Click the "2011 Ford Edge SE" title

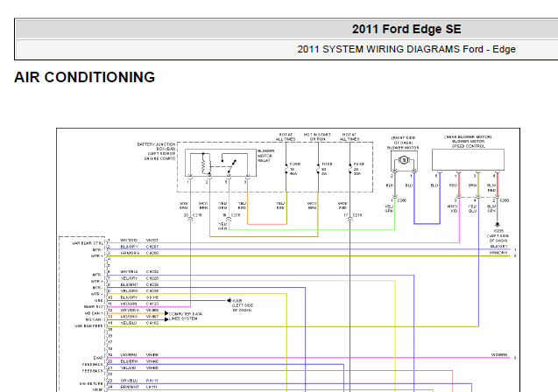click(406, 29)
